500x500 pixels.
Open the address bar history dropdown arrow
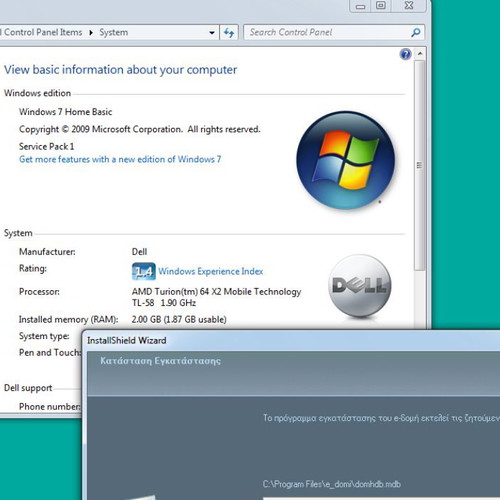[212, 33]
